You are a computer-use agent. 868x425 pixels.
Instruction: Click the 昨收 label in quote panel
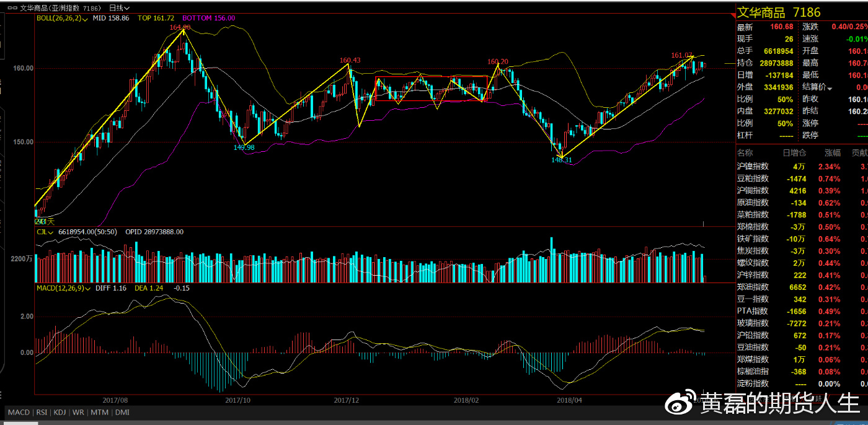coord(810,99)
